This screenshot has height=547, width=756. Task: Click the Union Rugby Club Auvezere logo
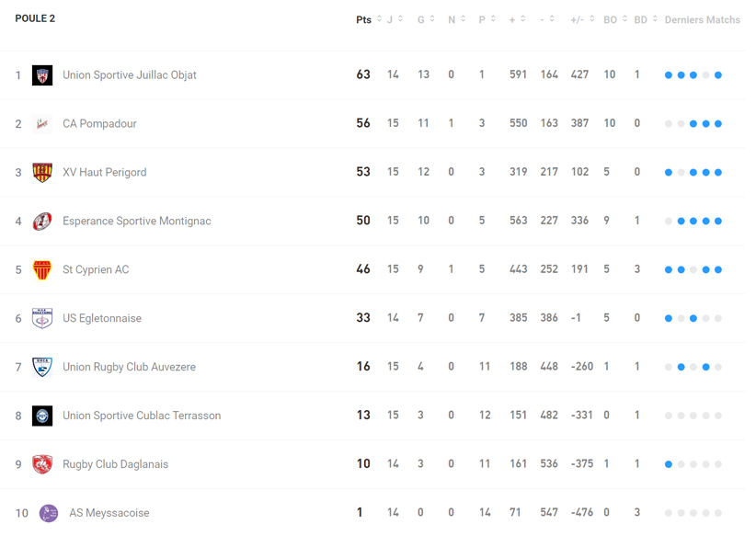[x=42, y=368]
